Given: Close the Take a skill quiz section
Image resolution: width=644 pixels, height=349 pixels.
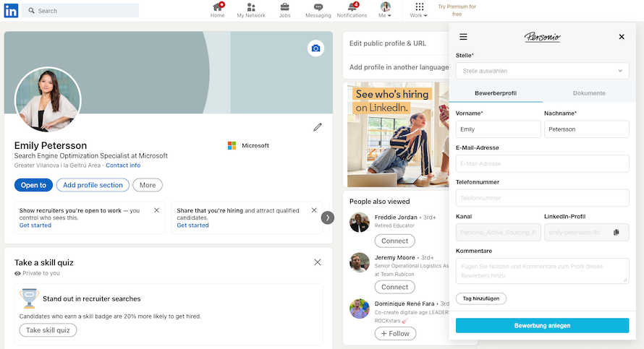Looking at the screenshot, I should 318,262.
